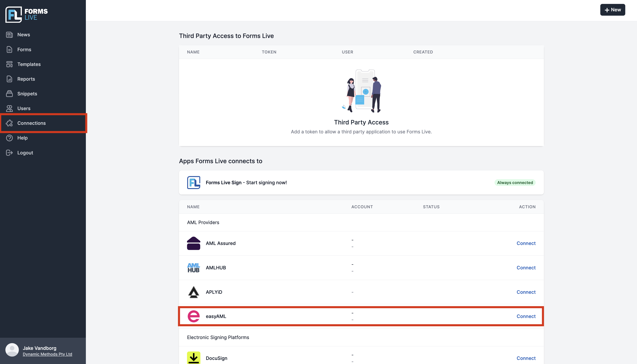The image size is (637, 364).
Task: Click the Jake Vandborg user name
Action: (x=39, y=348)
